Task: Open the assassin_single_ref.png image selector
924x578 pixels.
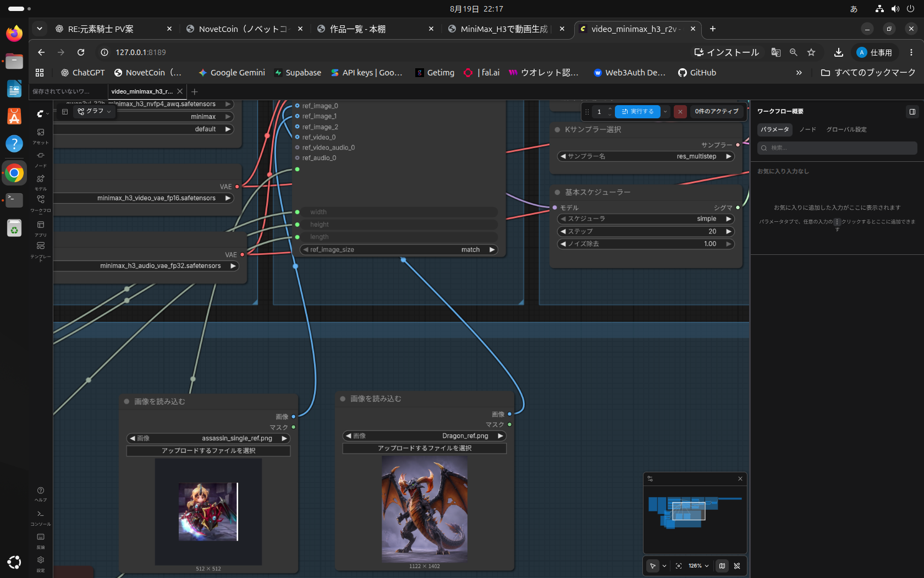Action: coord(208,439)
